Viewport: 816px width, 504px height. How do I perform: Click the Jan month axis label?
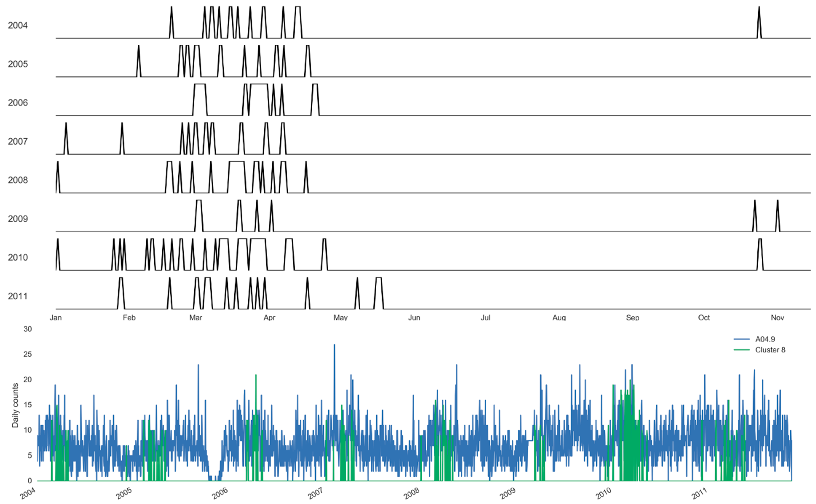[x=56, y=318]
